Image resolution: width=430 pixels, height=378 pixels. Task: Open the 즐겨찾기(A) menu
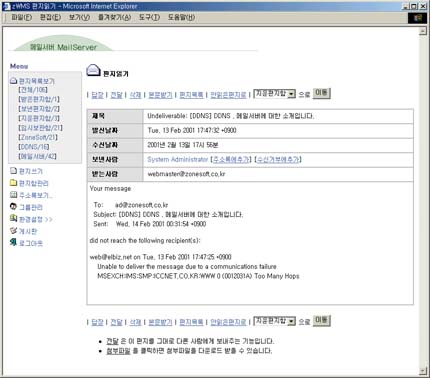pos(114,17)
